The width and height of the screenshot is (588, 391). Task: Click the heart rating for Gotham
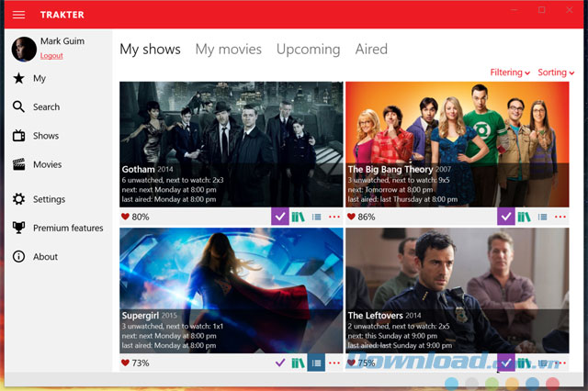coord(125,217)
